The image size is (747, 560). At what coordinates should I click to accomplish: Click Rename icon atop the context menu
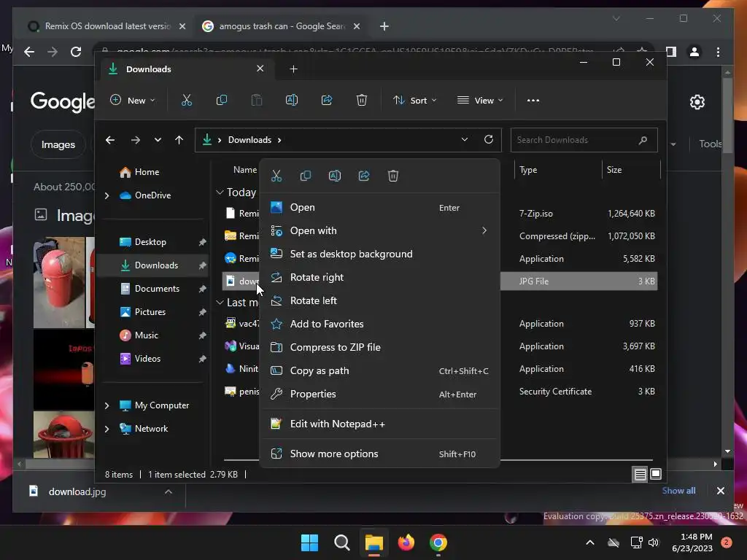pos(335,176)
